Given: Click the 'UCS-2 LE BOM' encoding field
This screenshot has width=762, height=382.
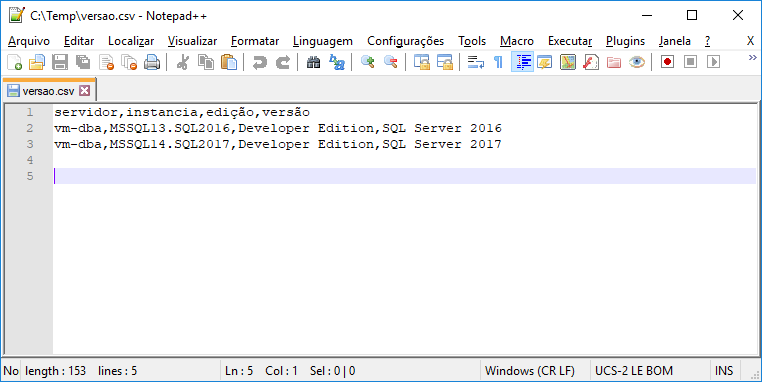Looking at the screenshot, I should pyautogui.click(x=634, y=371).
